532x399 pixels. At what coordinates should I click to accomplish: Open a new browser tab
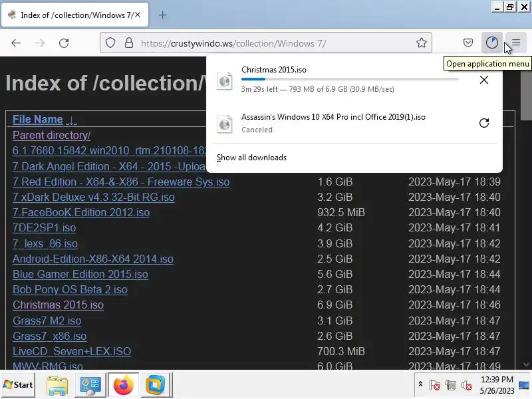pos(162,15)
